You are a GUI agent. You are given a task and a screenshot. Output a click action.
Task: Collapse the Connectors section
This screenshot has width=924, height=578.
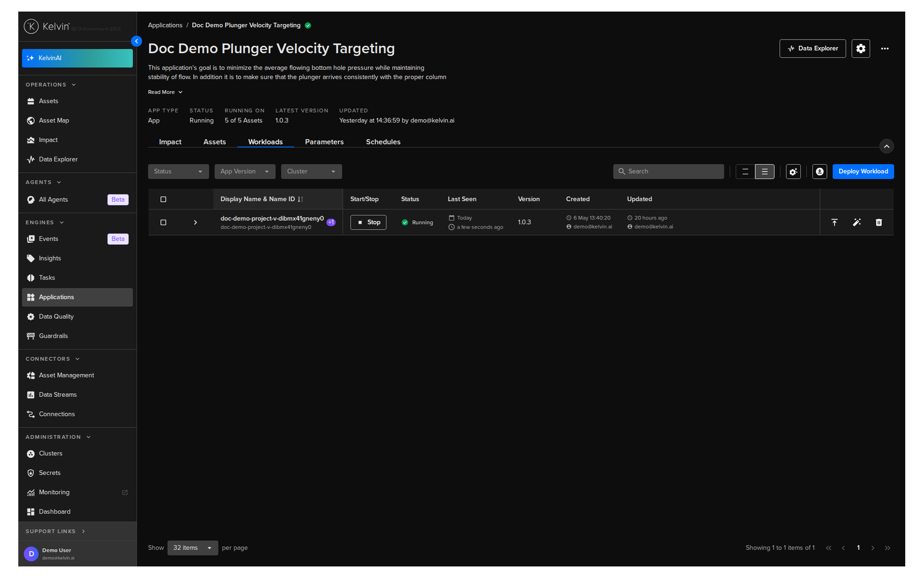52,359
